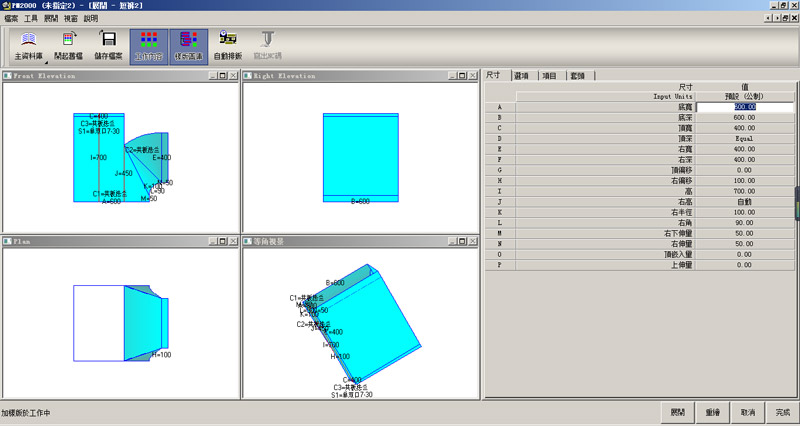Open the 視窗 menu

71,18
